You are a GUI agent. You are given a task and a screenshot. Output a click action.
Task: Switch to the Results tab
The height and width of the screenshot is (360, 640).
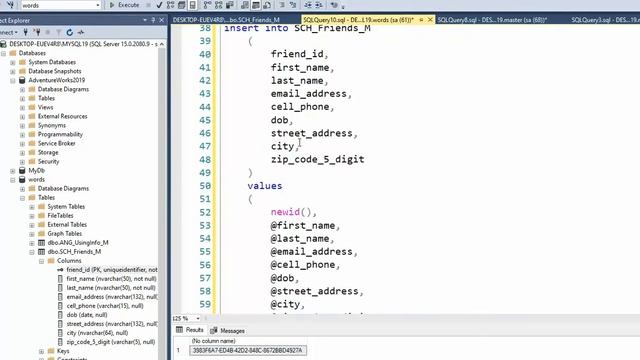[x=190, y=330]
